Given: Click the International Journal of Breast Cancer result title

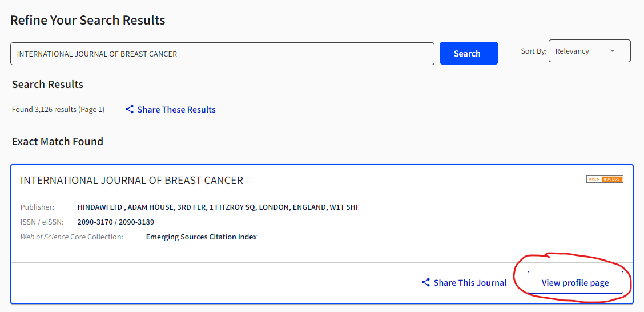Looking at the screenshot, I should (x=132, y=181).
